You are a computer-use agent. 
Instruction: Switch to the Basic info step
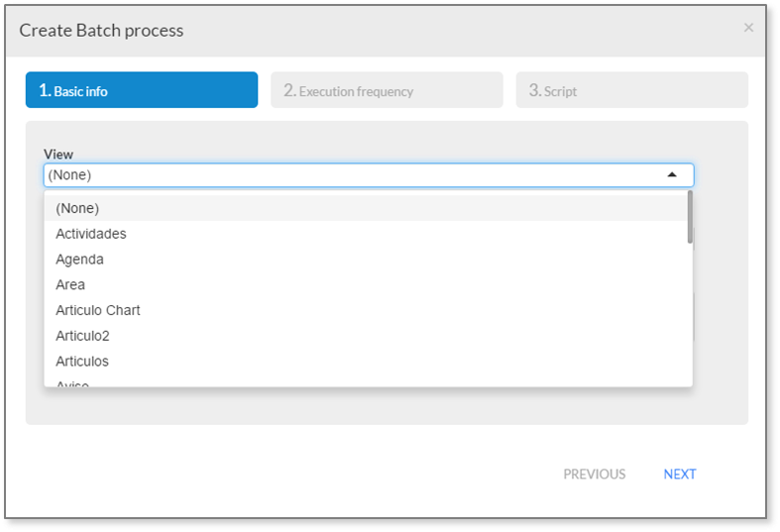(x=142, y=90)
